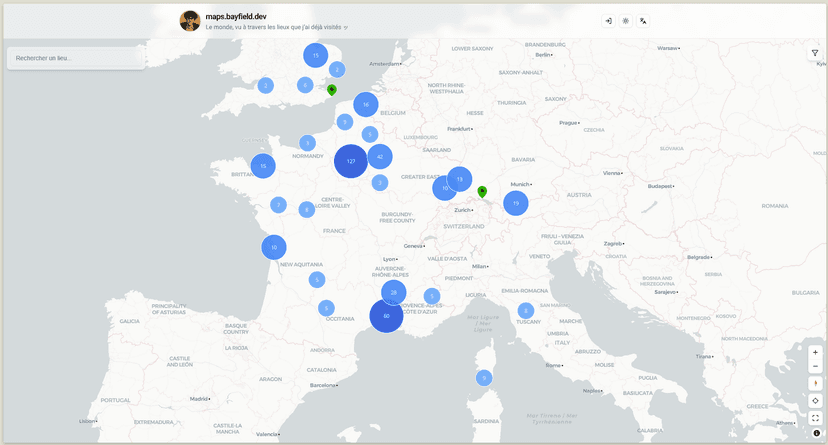Open the 15 cluster over Brittany
Screen dimensions: 828x445
coord(263,166)
